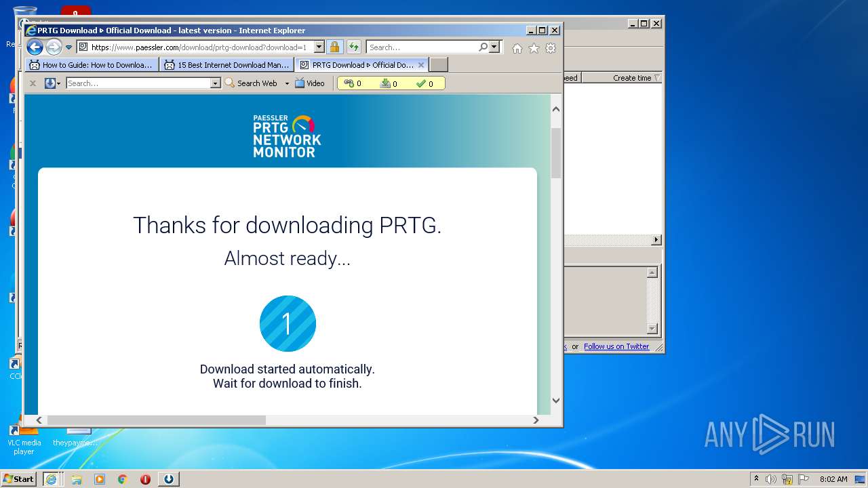
Task: Expand the toolbar search field dropdown
Action: 216,83
